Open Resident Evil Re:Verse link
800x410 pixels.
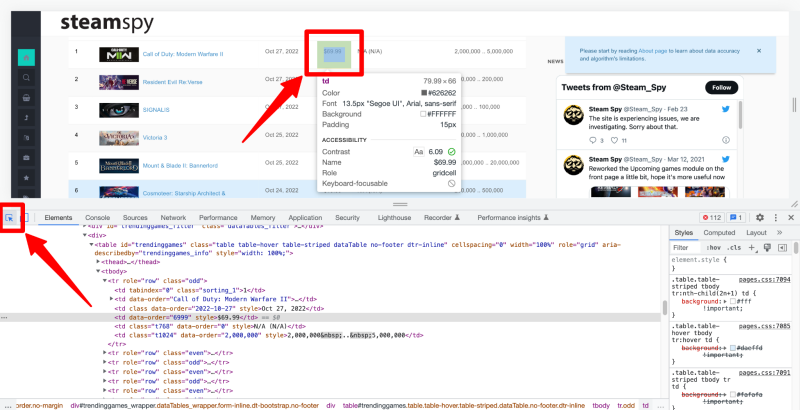[x=174, y=82]
